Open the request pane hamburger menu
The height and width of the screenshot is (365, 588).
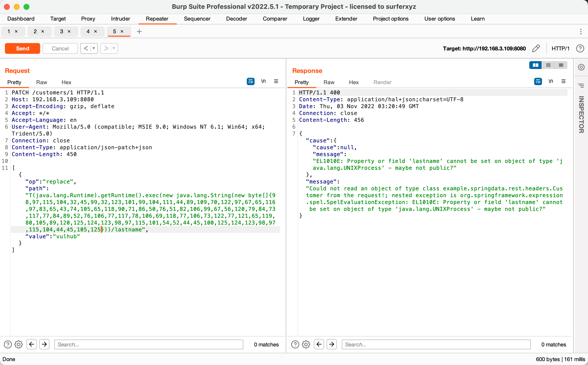[x=276, y=81]
